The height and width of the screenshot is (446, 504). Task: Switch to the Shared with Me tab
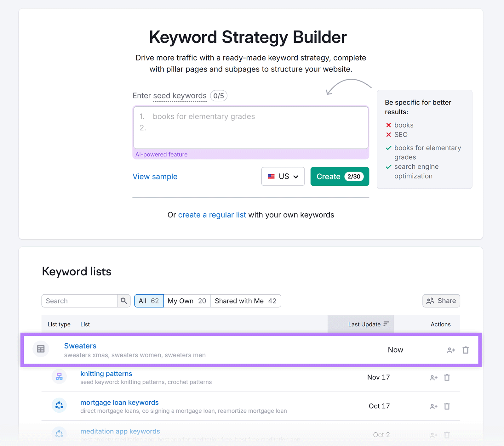246,301
